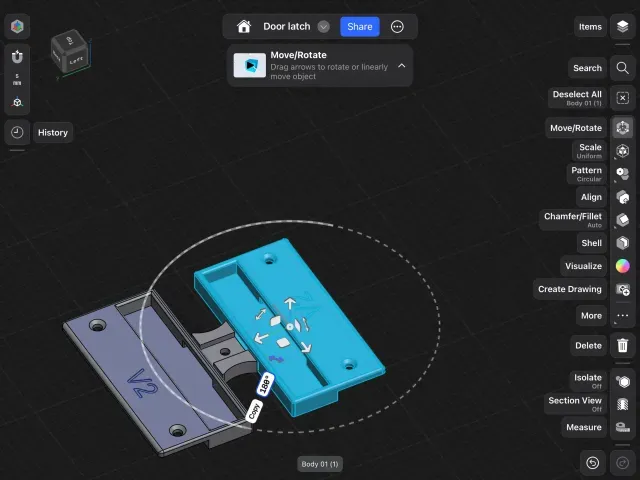Select the Measure tool icon

[x=622, y=427]
